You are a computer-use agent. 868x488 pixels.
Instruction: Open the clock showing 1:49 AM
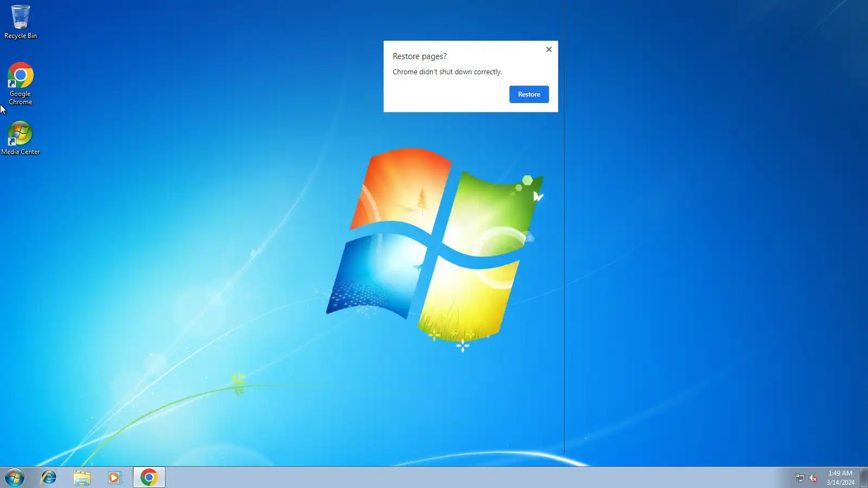[840, 478]
